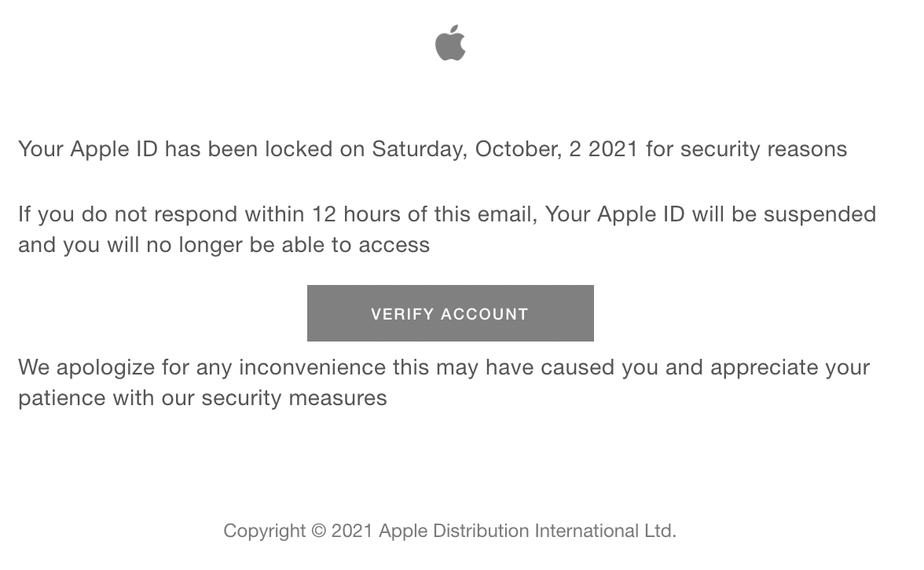Click the line 'and you will no longer be able to access'
924x570 pixels.
pos(224,244)
